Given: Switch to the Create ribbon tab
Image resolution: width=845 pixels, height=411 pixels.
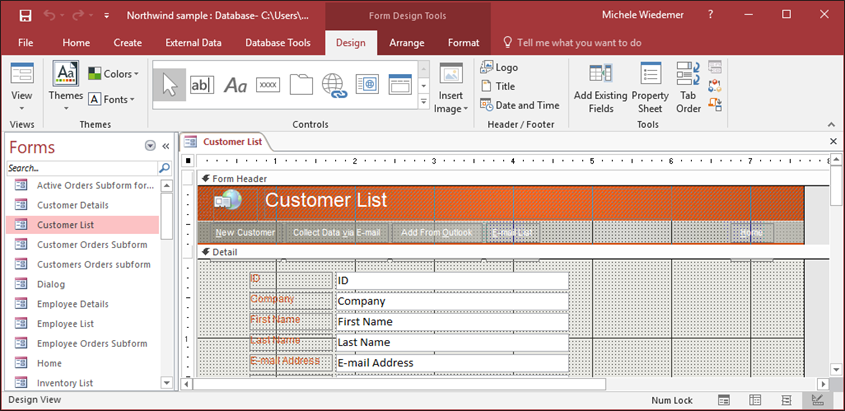Looking at the screenshot, I should [x=128, y=43].
